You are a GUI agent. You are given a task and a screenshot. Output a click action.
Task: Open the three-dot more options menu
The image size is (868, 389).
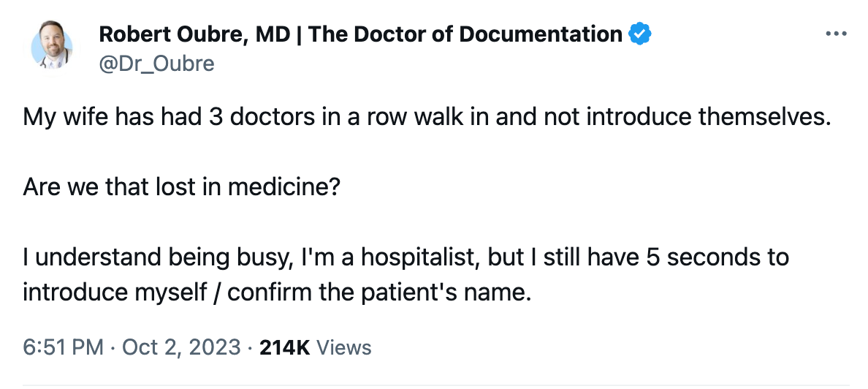pos(836,34)
